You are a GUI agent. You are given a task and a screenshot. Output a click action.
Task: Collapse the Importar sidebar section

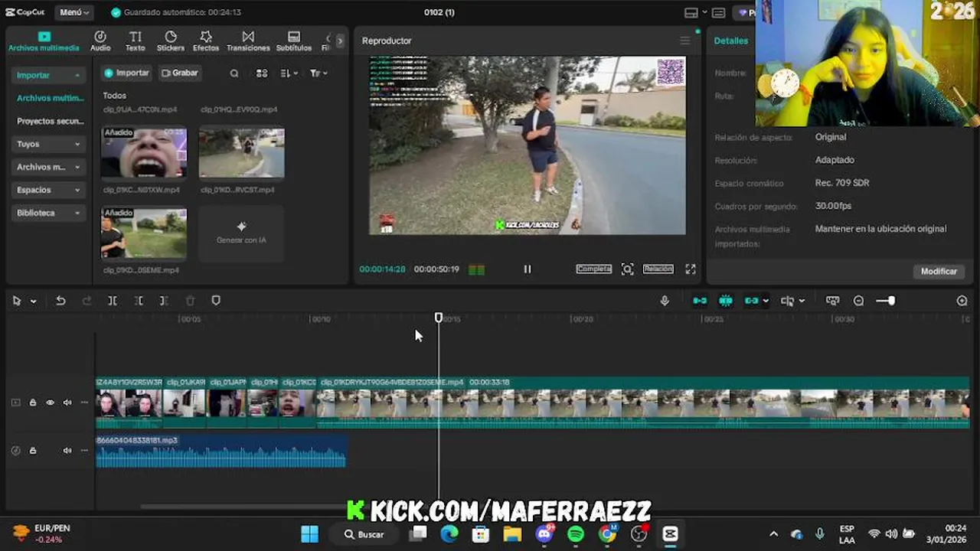[x=47, y=75]
